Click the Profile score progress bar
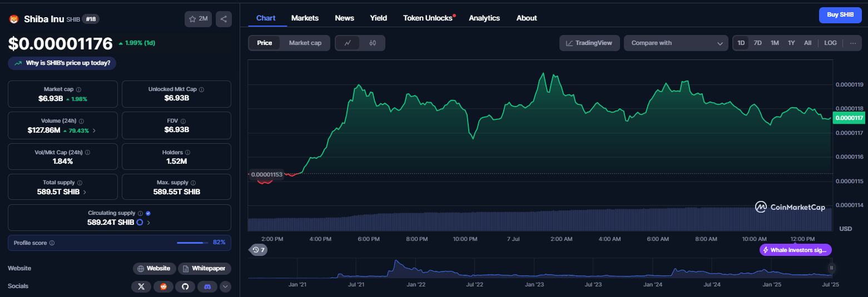 click(x=192, y=243)
